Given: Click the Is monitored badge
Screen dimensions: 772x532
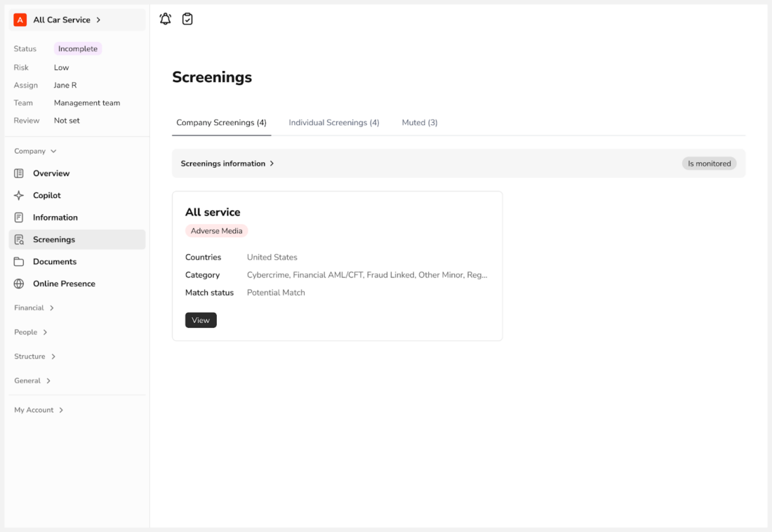Looking at the screenshot, I should tap(709, 164).
